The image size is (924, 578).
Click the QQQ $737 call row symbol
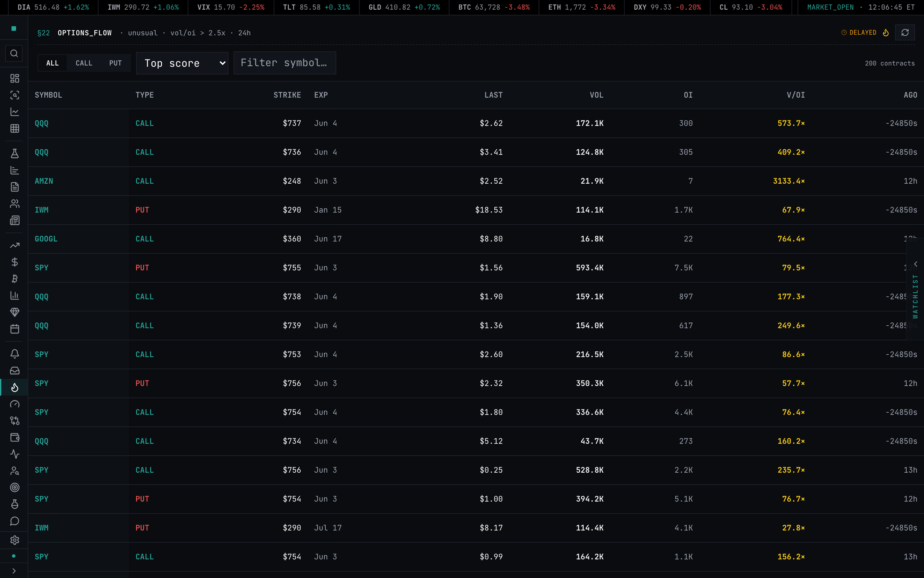click(x=42, y=123)
